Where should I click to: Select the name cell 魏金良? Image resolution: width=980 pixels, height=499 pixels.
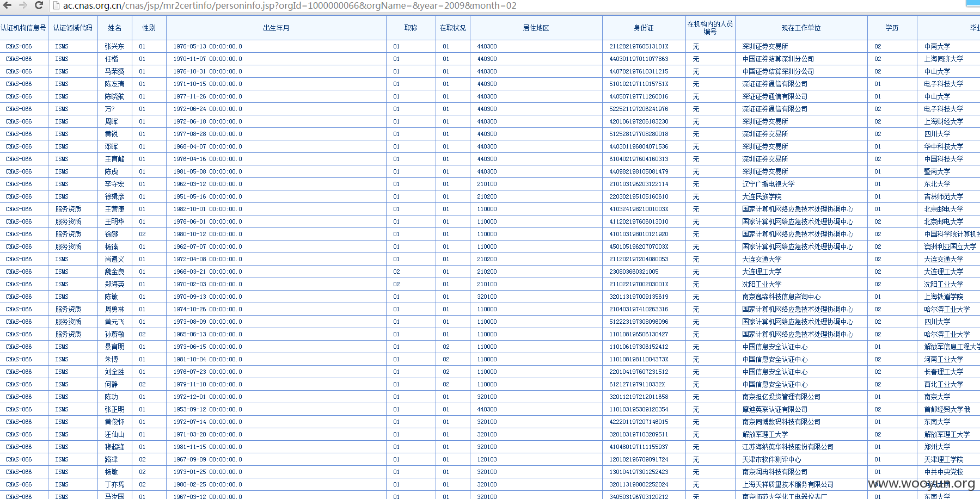point(115,272)
